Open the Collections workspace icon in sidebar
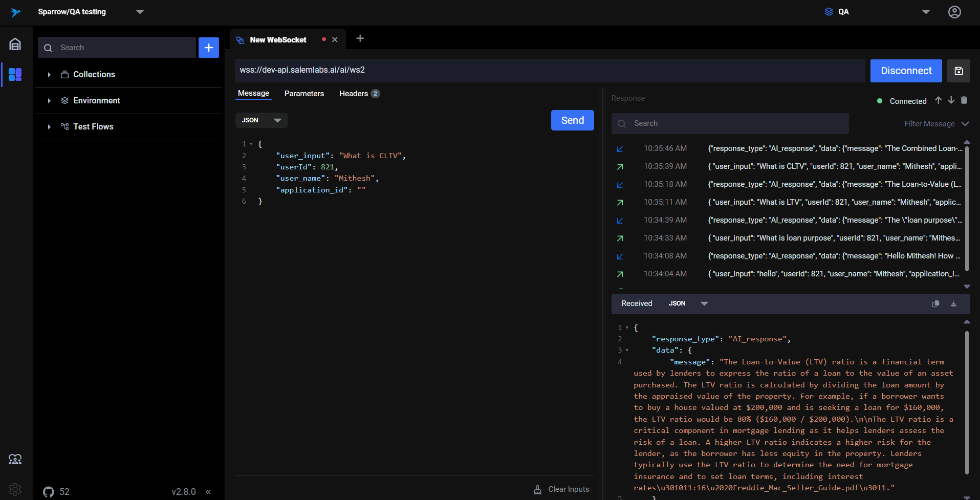 pos(15,75)
